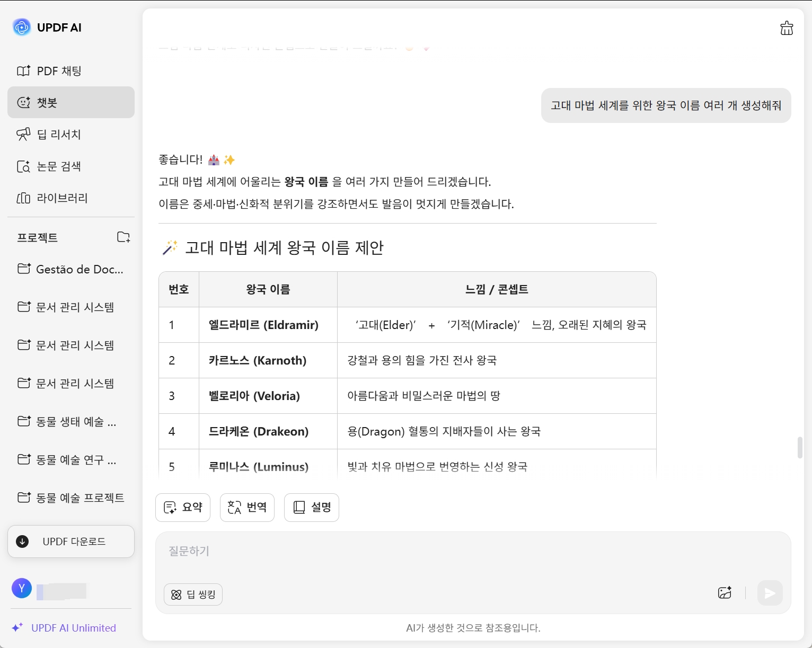Click the 번역 translate button

[247, 507]
